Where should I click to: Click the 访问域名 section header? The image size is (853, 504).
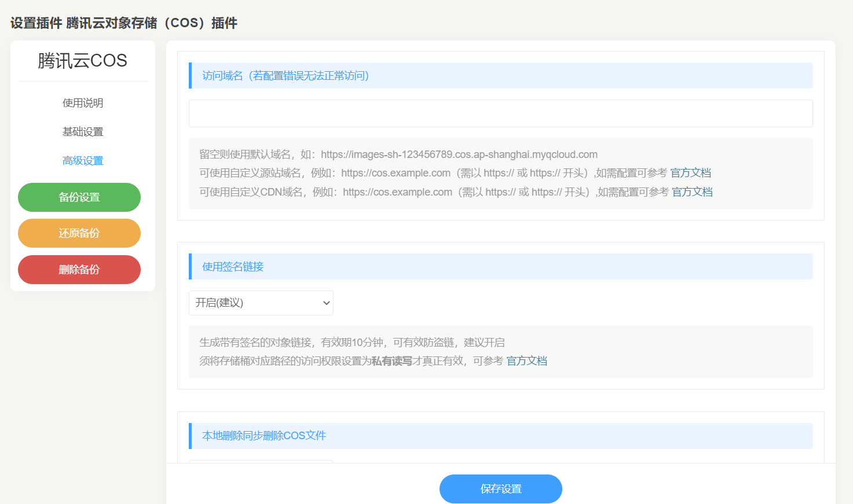coord(501,76)
